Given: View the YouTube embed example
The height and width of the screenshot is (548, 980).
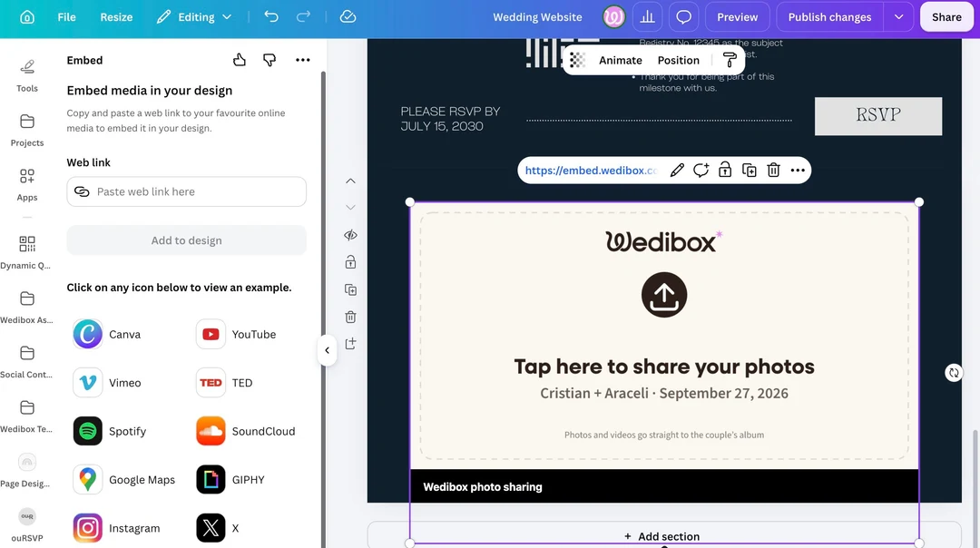Looking at the screenshot, I should tap(236, 334).
